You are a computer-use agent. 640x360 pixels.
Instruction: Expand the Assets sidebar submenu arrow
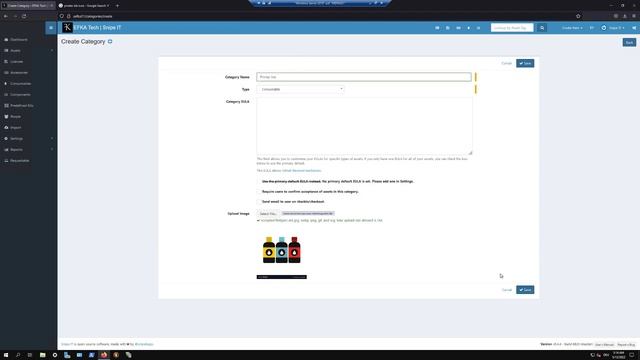(x=52, y=51)
